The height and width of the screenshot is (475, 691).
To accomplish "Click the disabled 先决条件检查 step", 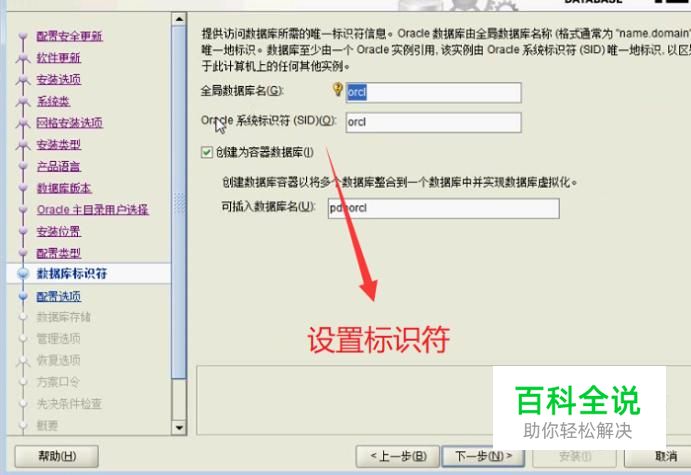I will pos(69,404).
